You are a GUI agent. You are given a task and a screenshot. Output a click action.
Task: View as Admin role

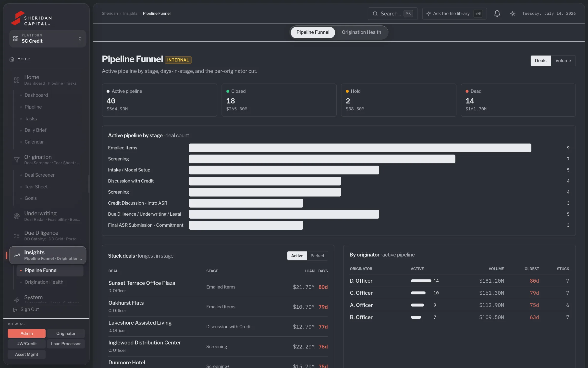tap(26, 333)
